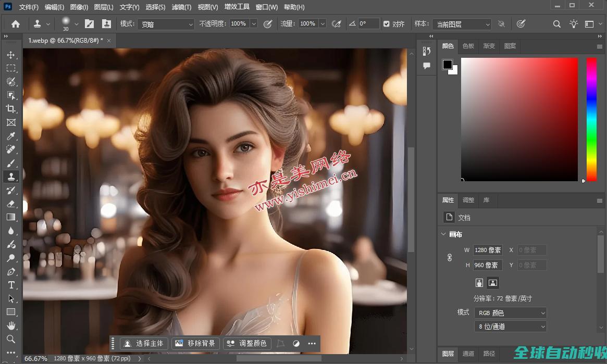Select the Eraser tool
607x364 pixels.
(x=11, y=204)
